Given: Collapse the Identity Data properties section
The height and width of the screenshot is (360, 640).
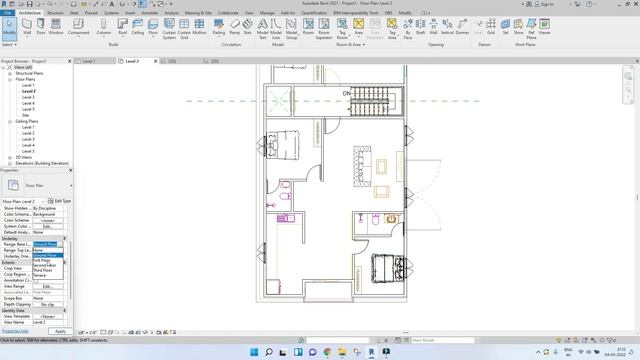Looking at the screenshot, I should click(64, 311).
